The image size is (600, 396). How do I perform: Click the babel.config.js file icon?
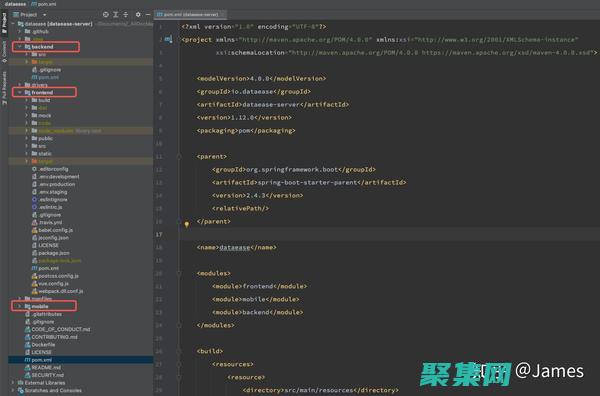click(34, 230)
